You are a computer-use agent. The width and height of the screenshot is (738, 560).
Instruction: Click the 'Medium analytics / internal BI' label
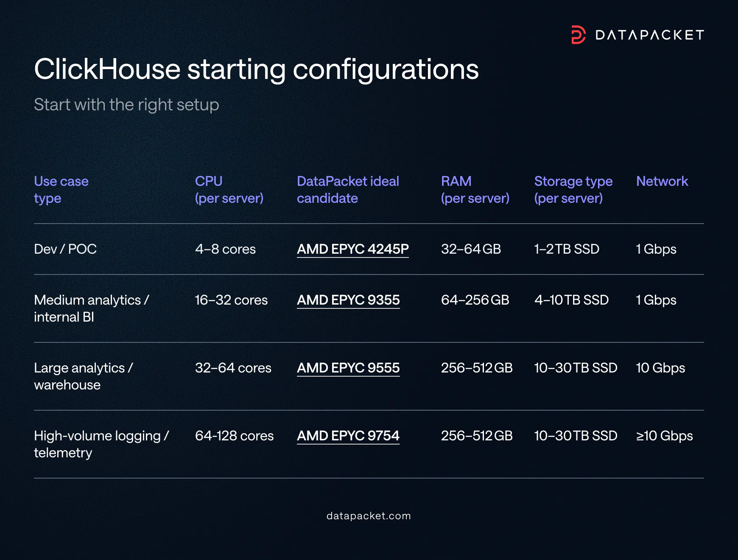91,308
